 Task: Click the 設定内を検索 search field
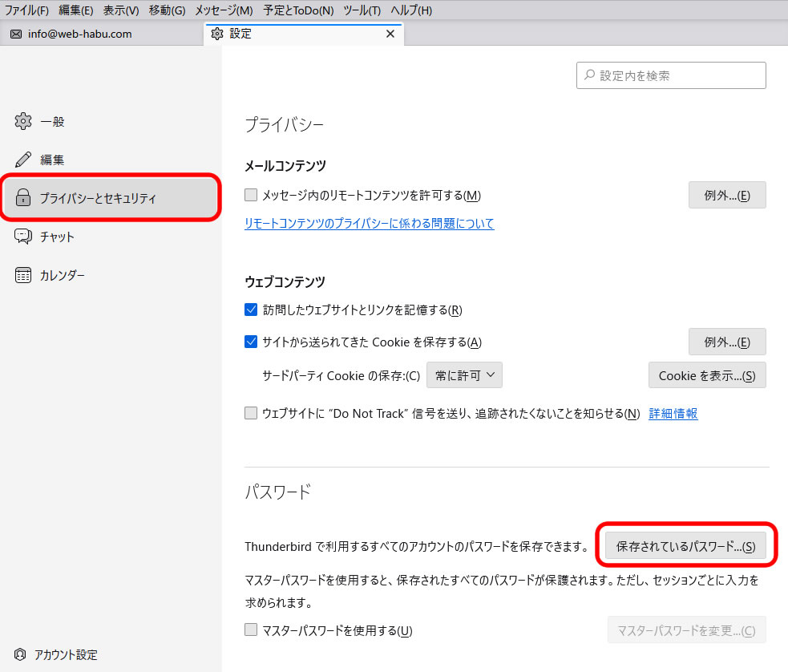(671, 75)
